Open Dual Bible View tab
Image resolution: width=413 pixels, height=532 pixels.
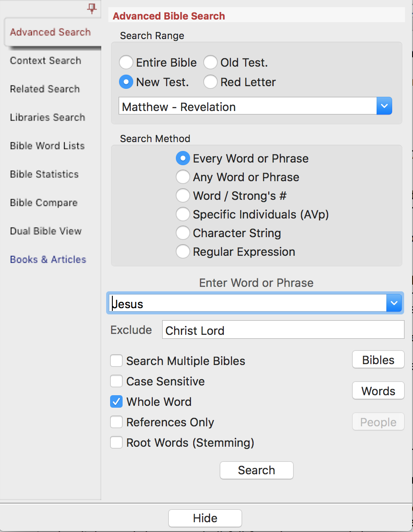(x=46, y=231)
